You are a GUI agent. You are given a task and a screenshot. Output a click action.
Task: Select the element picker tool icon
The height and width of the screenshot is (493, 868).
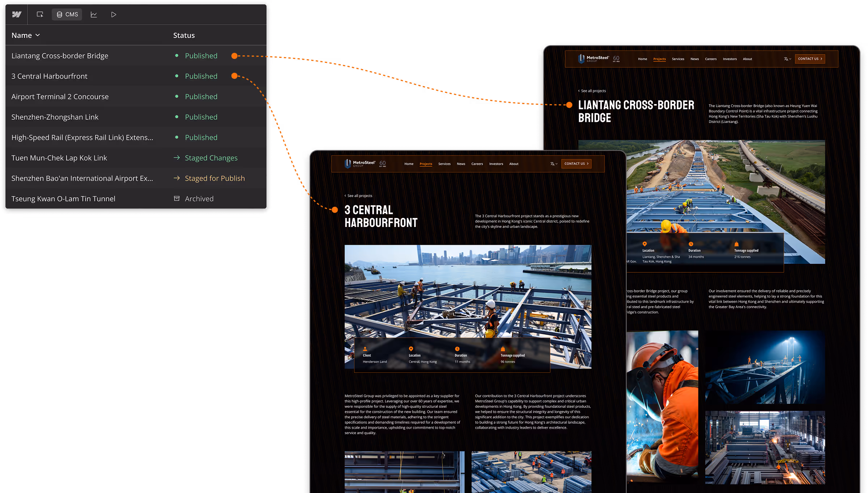coord(40,14)
